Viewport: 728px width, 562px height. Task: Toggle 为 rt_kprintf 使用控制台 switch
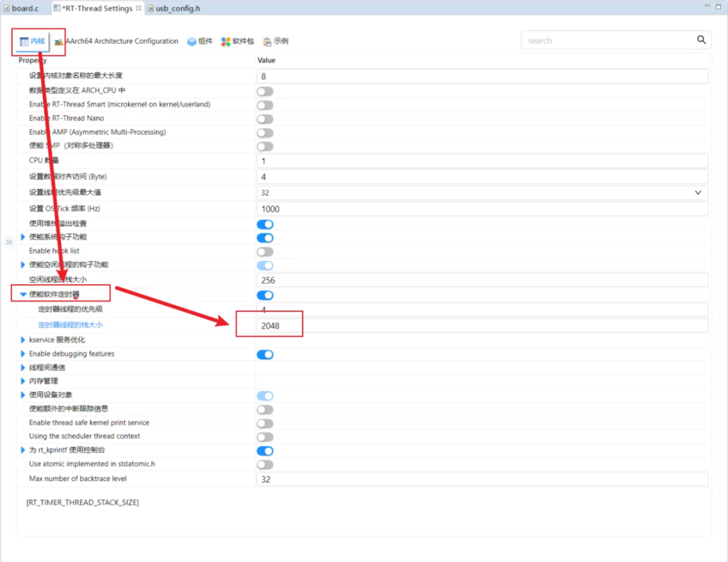click(x=265, y=451)
